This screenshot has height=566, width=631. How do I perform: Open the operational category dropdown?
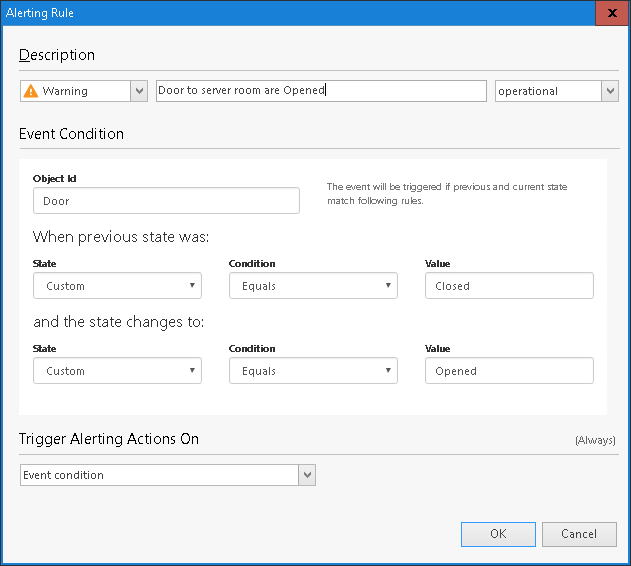[557, 91]
